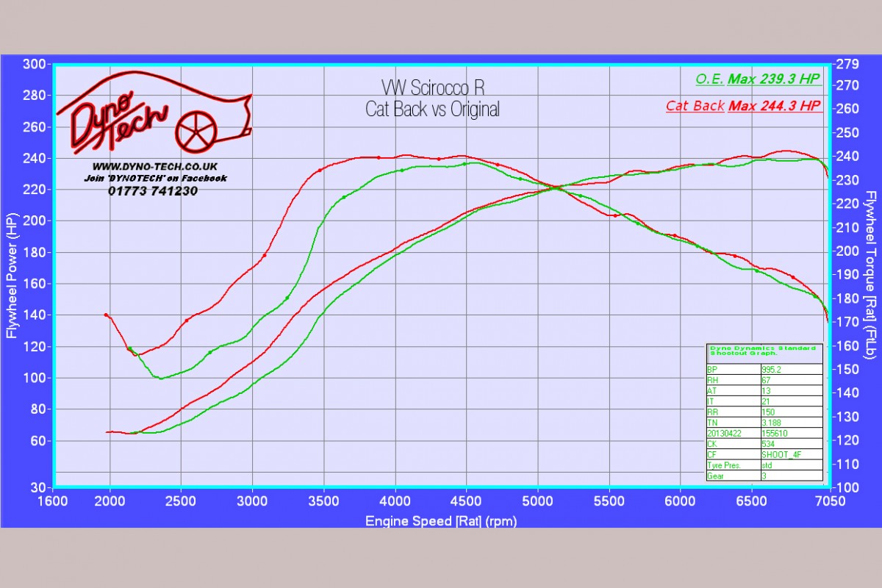This screenshot has height=588, width=882.
Task: Select the phone number 01773 741230
Action: (x=154, y=191)
